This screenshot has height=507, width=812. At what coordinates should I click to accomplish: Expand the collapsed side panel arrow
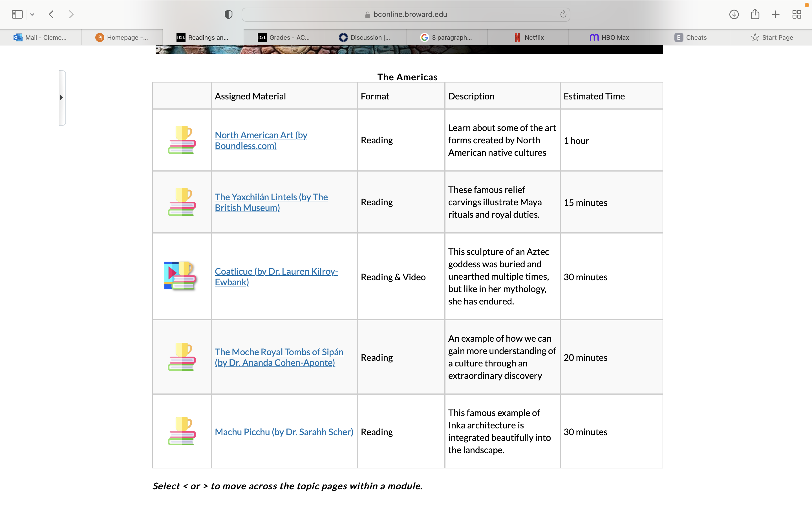pos(61,97)
